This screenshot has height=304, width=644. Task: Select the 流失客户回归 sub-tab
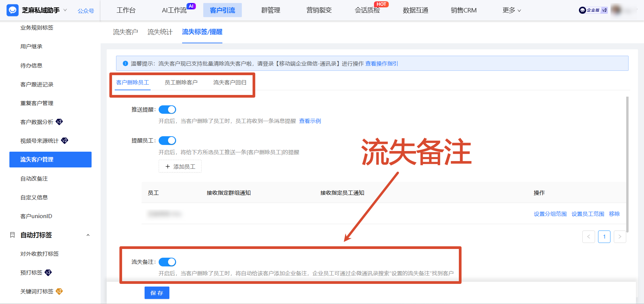(x=230, y=83)
